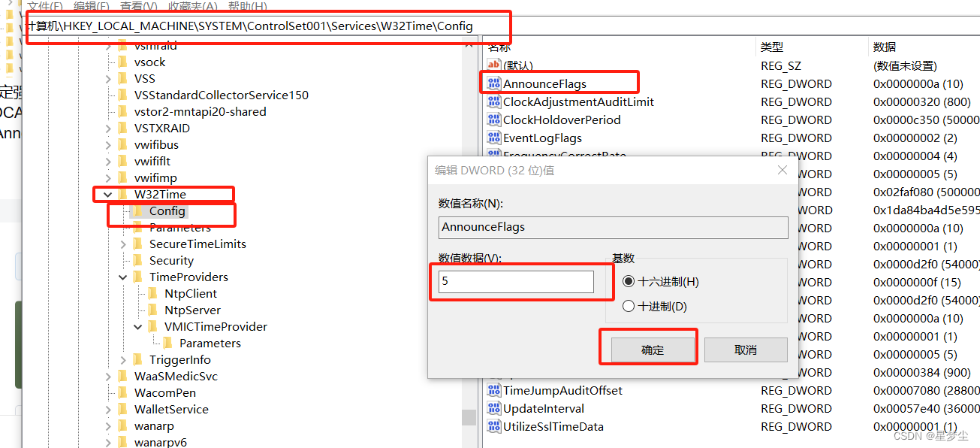Expand the WalletService tree node
Screen dimensions: 980x448
108,409
